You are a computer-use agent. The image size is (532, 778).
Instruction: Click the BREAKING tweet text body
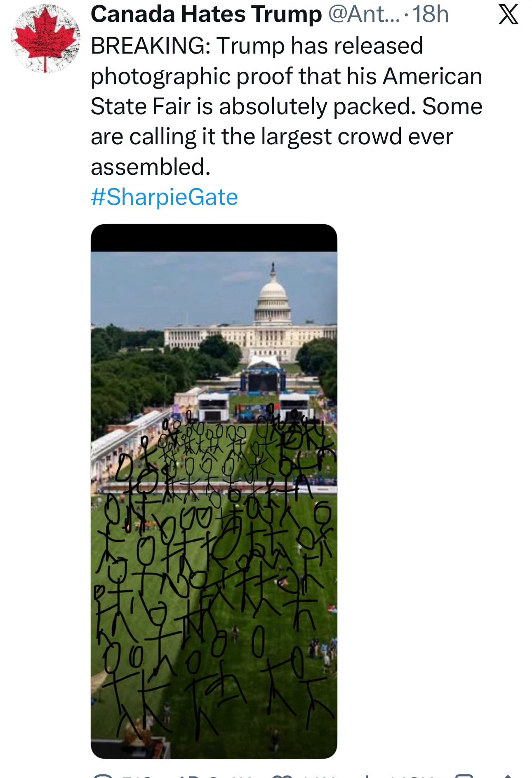pos(287,106)
